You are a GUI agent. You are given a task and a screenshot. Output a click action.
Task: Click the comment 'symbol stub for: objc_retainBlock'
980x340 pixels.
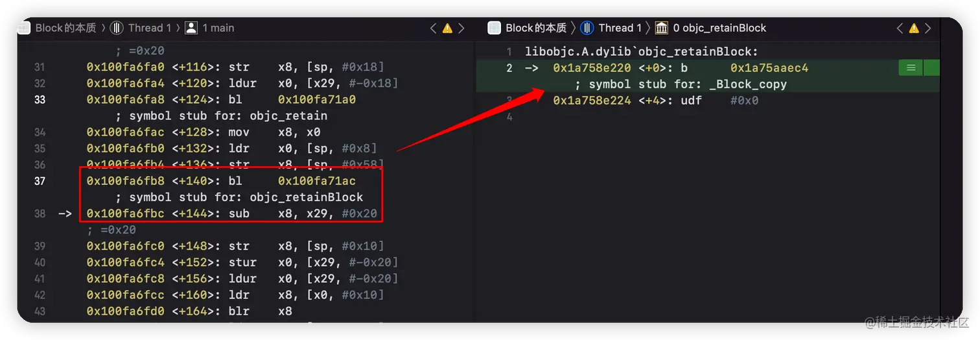pyautogui.click(x=239, y=197)
